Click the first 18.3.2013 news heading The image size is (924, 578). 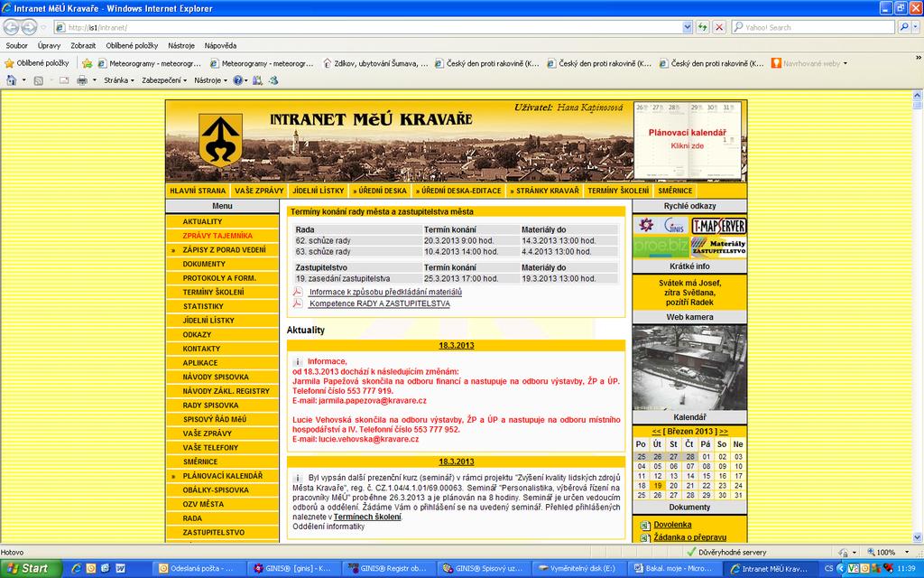pos(456,346)
